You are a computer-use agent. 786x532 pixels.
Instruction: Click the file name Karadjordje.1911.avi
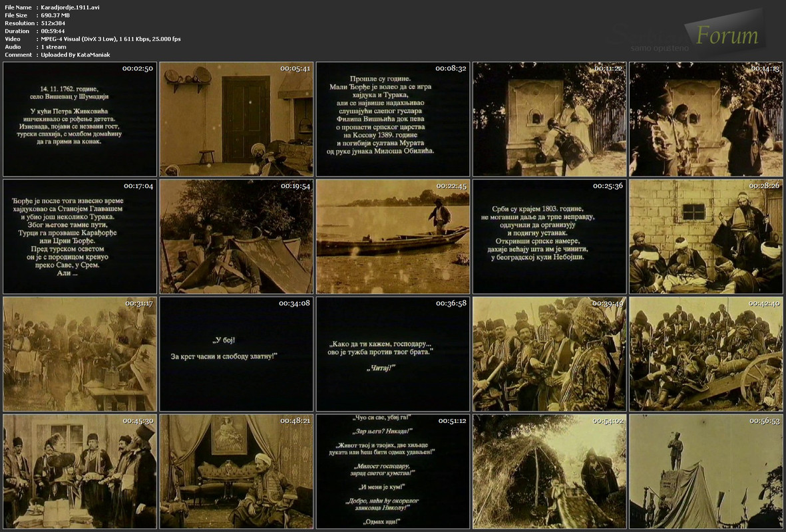point(70,7)
